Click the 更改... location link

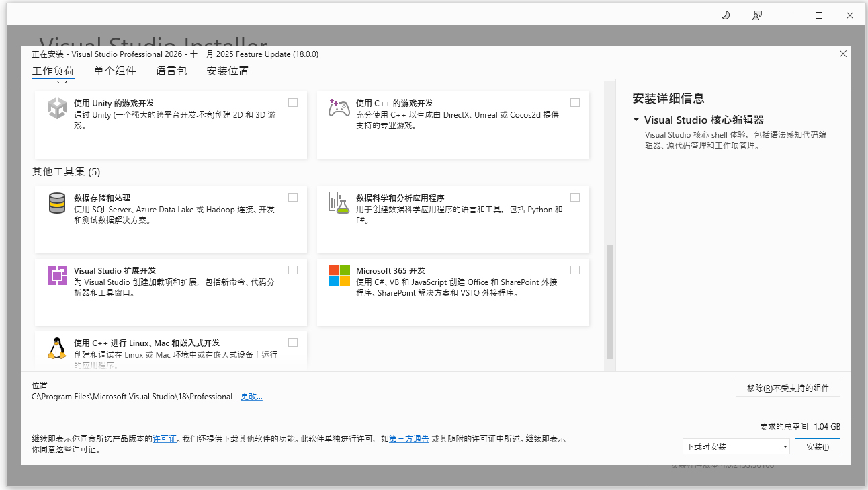point(252,397)
